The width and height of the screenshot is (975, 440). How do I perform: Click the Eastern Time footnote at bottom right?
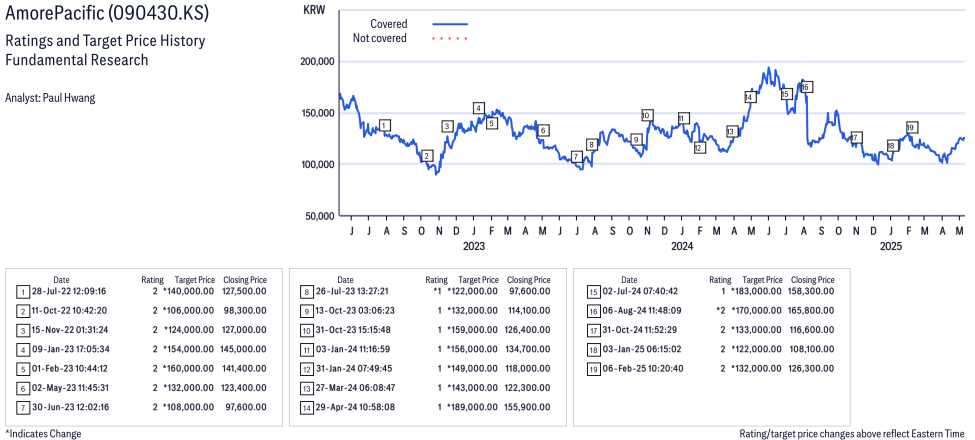(x=852, y=433)
